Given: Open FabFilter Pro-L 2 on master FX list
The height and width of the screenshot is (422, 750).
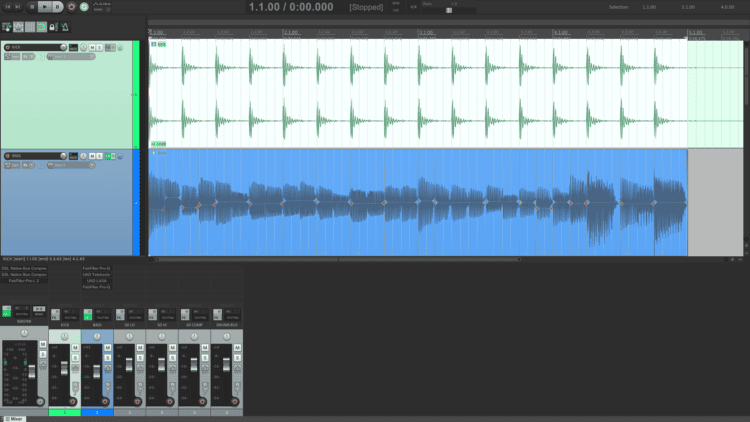Looking at the screenshot, I should 24,281.
